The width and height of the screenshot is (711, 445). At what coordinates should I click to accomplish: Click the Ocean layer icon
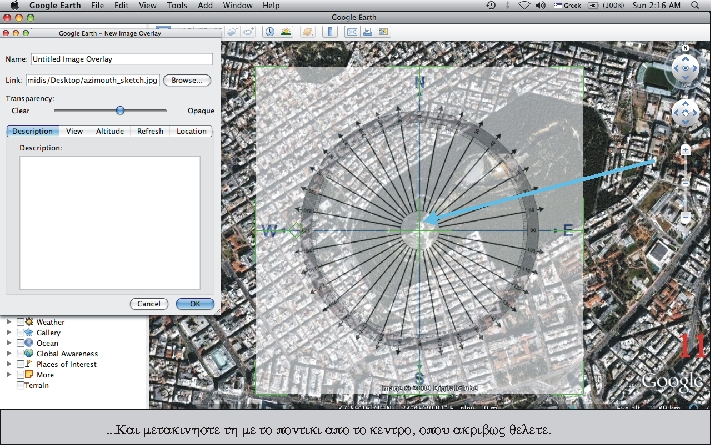click(29, 342)
